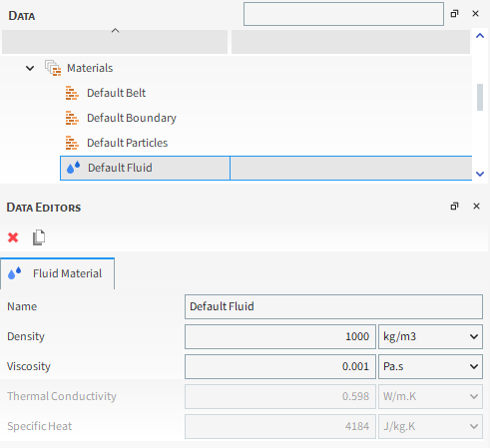Click the Viscosity value 0.001 field

pyautogui.click(x=280, y=366)
